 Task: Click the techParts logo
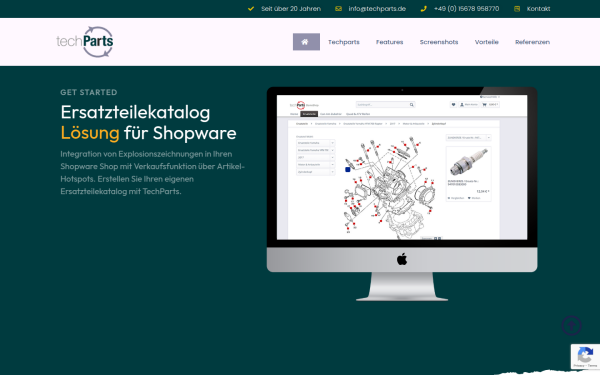pos(85,42)
